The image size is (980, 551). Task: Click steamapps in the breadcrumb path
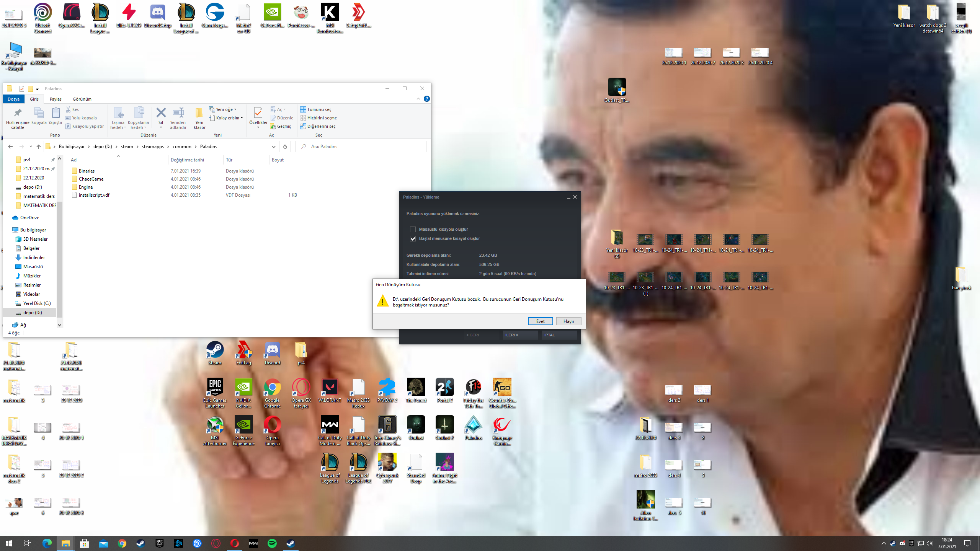[x=153, y=147]
